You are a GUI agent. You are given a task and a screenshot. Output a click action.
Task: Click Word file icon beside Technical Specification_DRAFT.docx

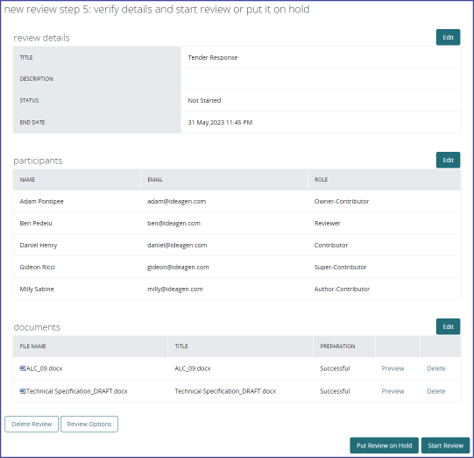pyautogui.click(x=23, y=391)
